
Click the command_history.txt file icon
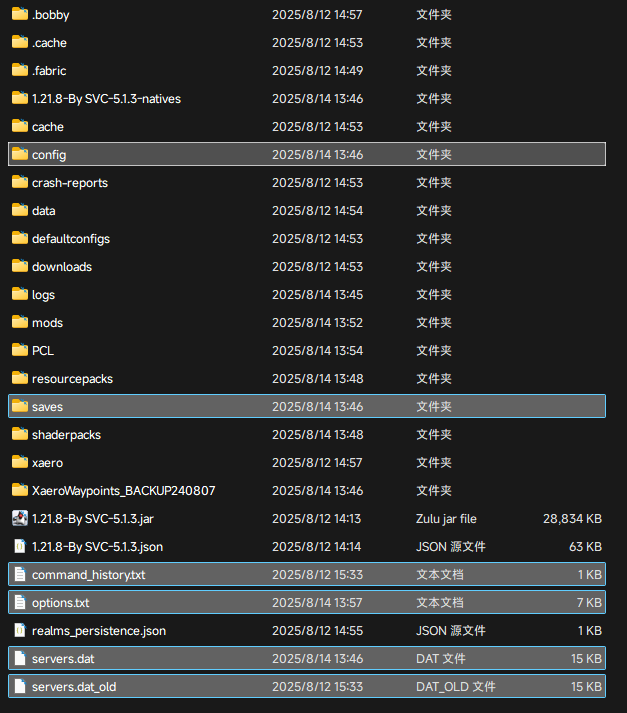pos(20,575)
